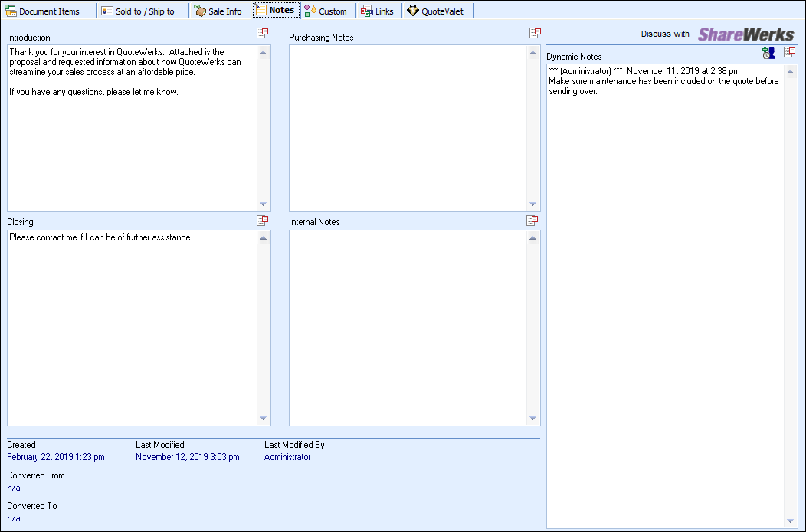The width and height of the screenshot is (806, 532).
Task: Click the Dynamic Notes user stamp icon
Action: pos(768,53)
